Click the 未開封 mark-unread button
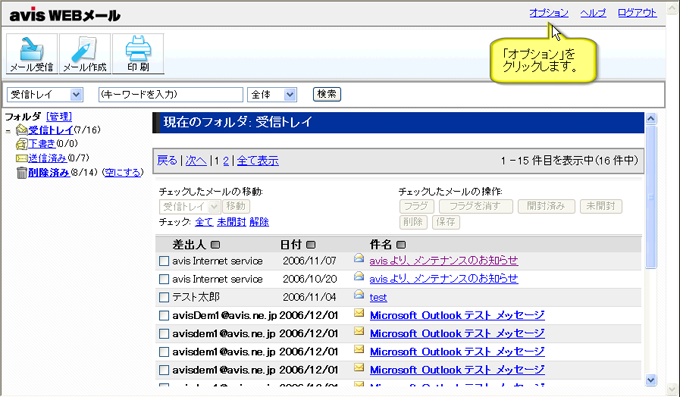Image resolution: width=680 pixels, height=397 pixels. click(601, 206)
